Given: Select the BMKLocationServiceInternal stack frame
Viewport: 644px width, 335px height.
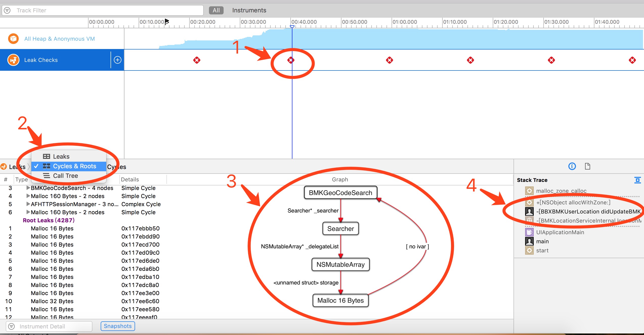Looking at the screenshot, I should 589,221.
